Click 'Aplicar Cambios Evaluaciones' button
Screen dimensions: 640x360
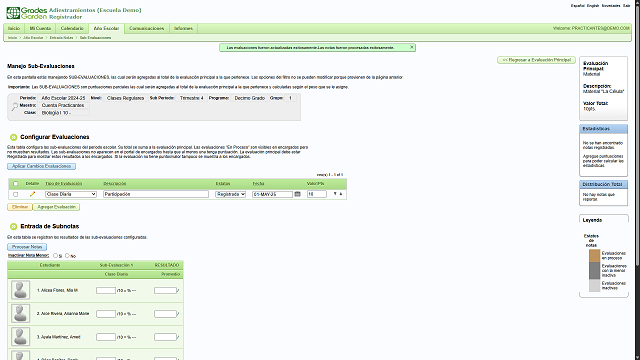pos(41,166)
